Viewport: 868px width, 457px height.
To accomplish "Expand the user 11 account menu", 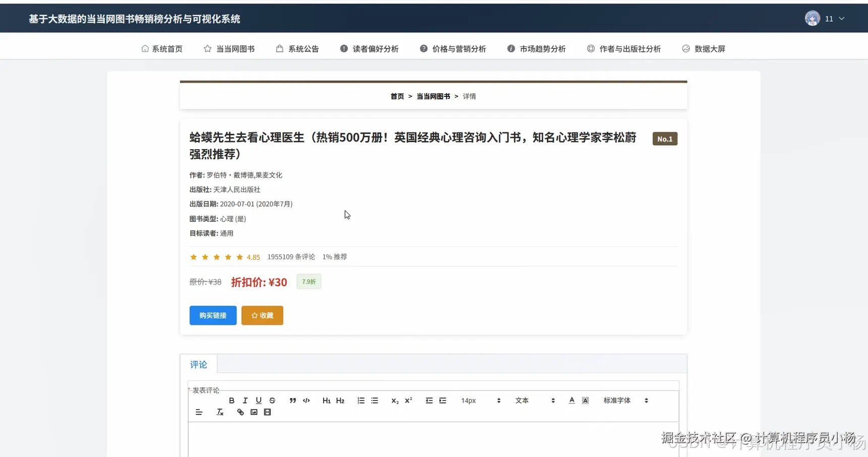I will click(x=835, y=19).
